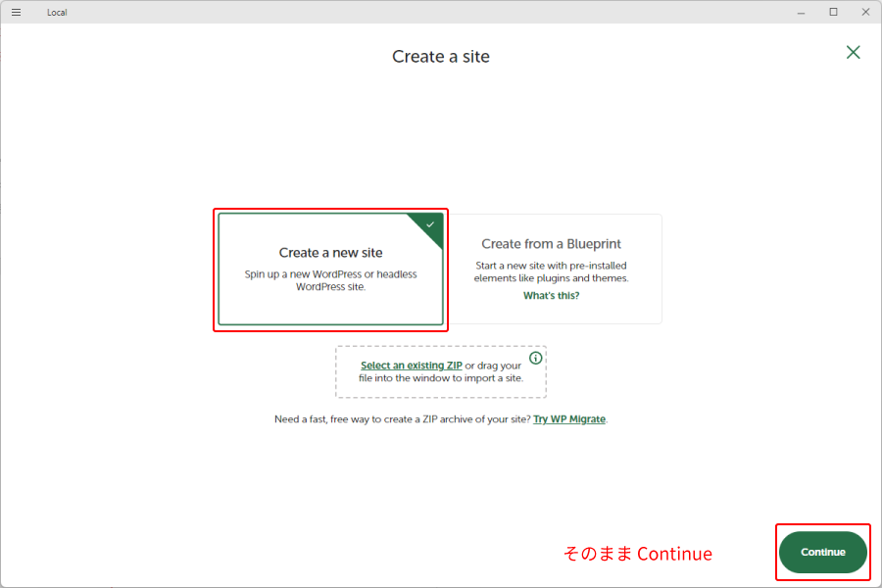Click the Local app title text
The height and width of the screenshot is (588, 882).
[57, 13]
